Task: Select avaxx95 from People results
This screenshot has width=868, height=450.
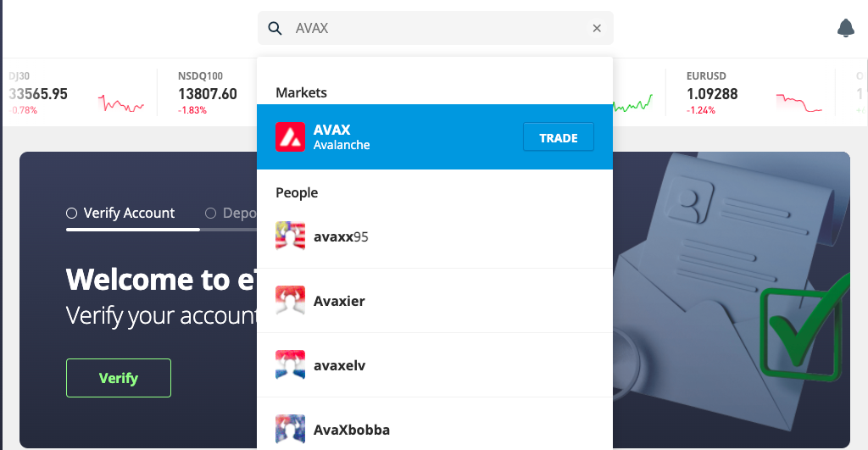Action: point(435,236)
